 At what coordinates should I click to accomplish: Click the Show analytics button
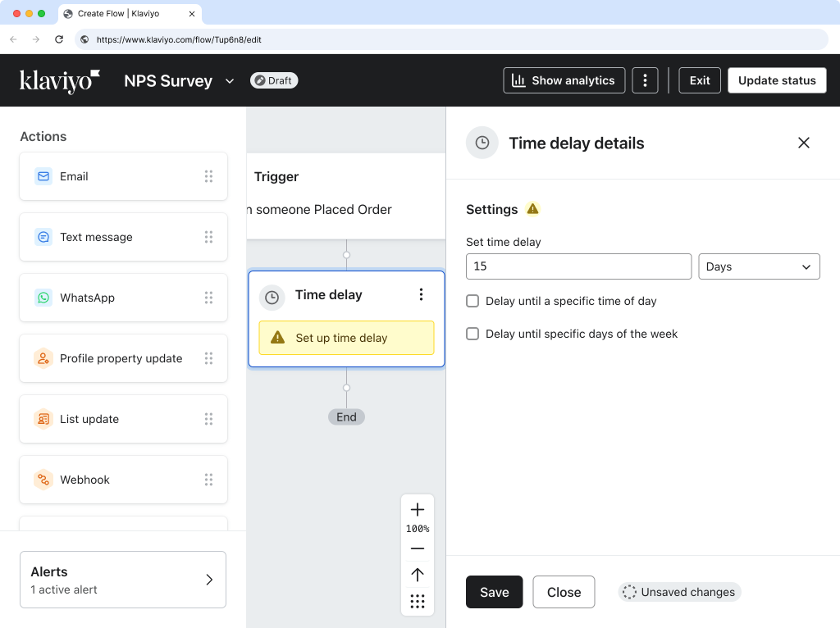pos(564,80)
